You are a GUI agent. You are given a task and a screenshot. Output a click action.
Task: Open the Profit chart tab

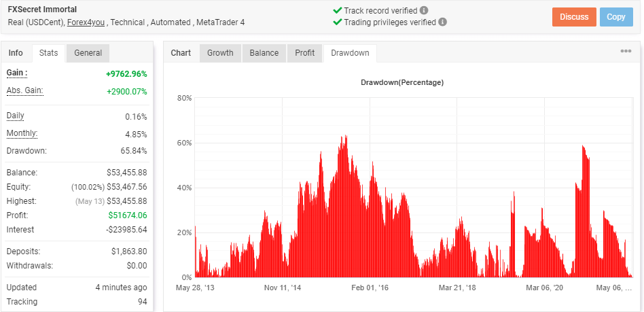pos(305,52)
